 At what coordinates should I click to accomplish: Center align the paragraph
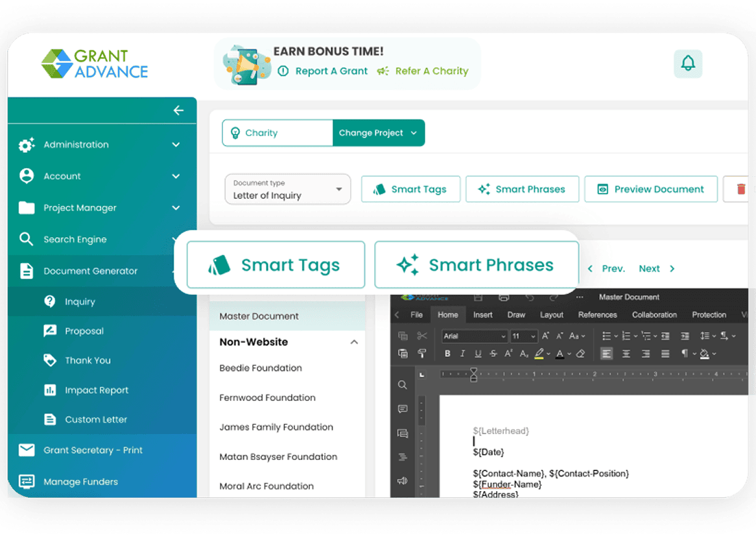coord(626,354)
